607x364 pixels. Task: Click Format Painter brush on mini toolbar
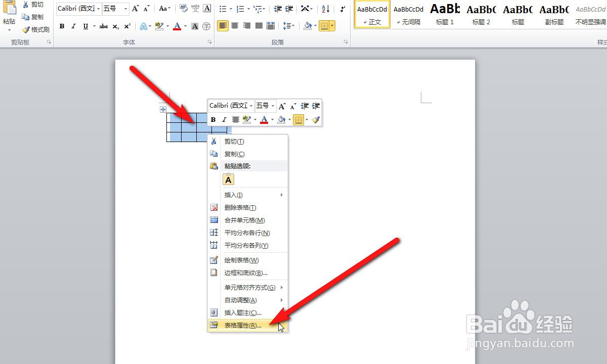click(316, 120)
